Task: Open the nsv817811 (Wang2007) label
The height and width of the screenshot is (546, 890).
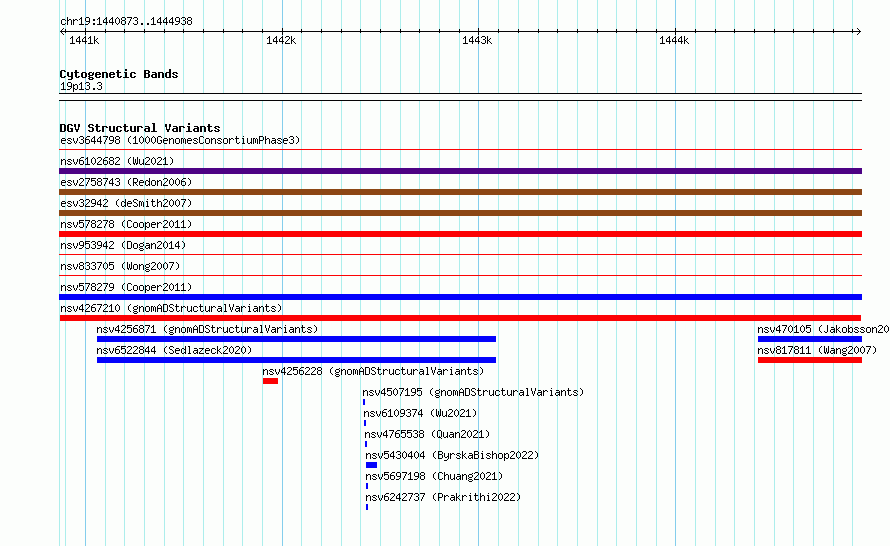Action: 817,350
